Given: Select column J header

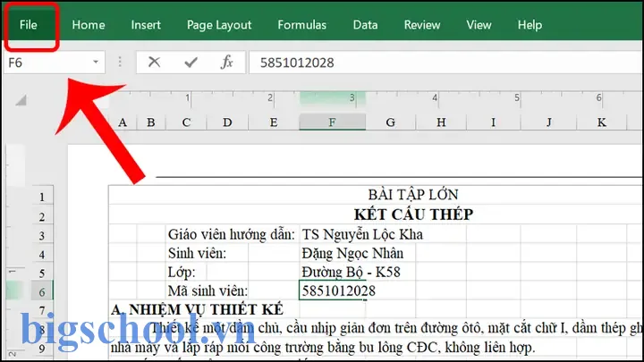Looking at the screenshot, I should (548, 122).
